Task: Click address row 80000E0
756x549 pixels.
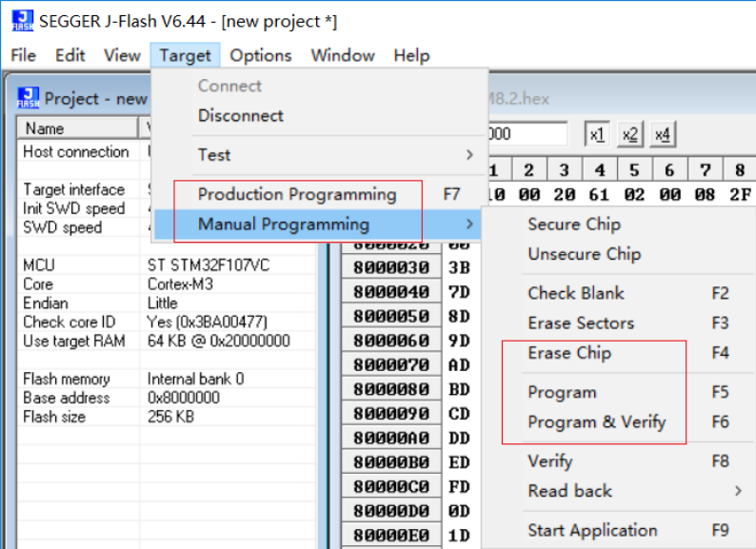Action: [391, 536]
